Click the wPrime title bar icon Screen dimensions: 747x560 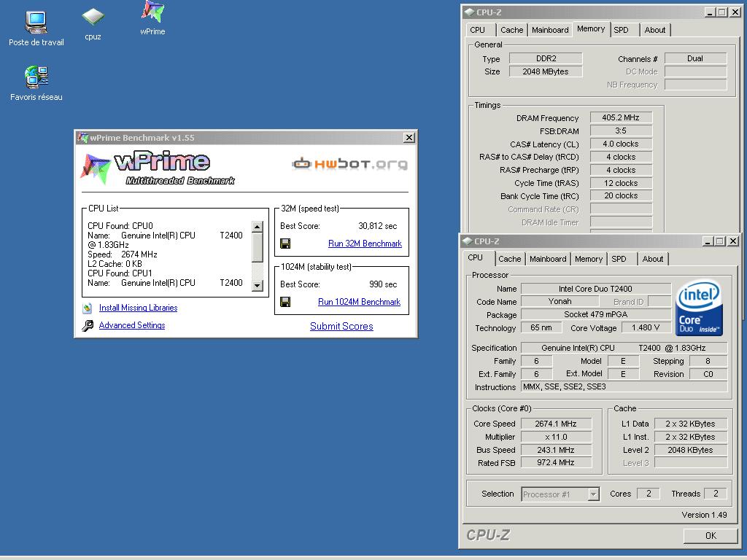[83, 138]
